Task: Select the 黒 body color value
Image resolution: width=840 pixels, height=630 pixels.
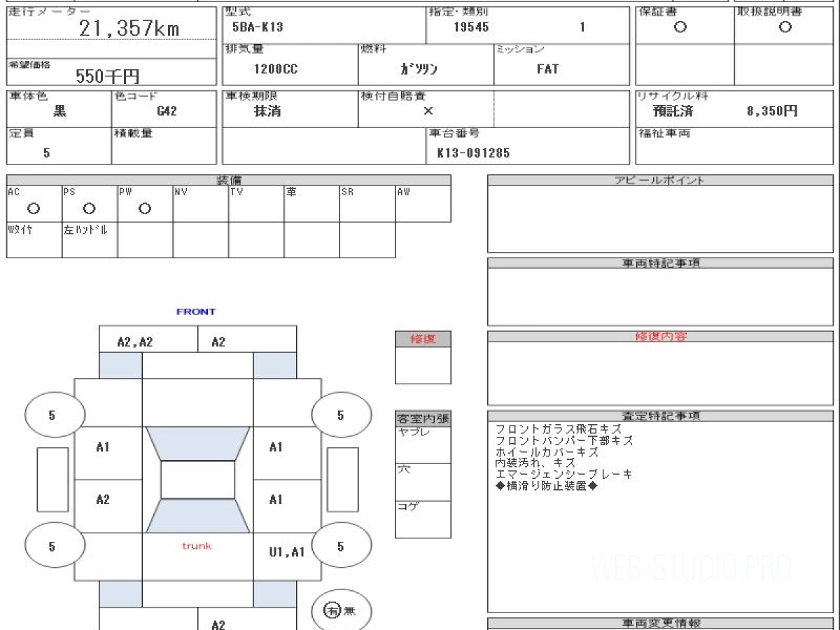Action: [60, 111]
